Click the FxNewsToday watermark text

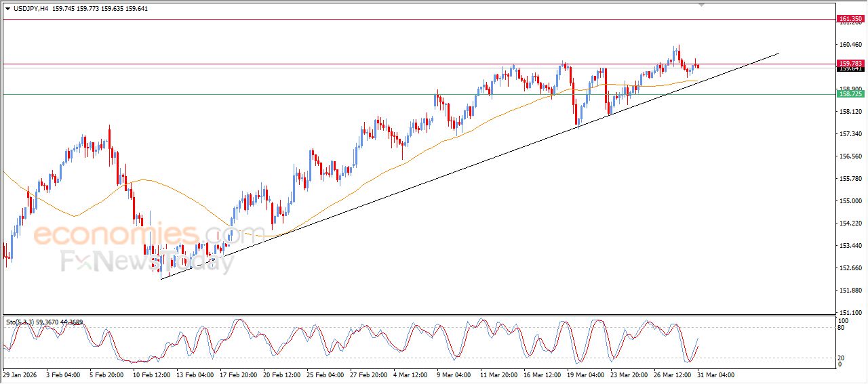(147, 261)
